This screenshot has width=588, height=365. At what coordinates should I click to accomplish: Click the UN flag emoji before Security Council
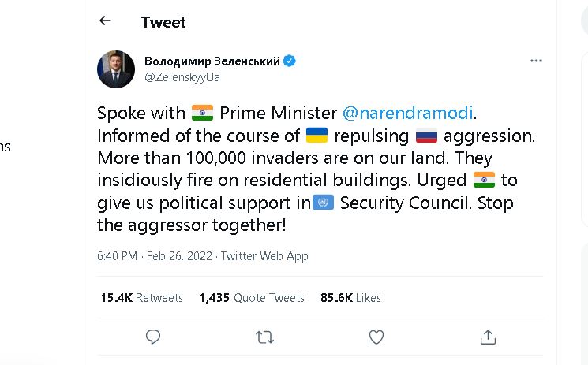(x=323, y=203)
